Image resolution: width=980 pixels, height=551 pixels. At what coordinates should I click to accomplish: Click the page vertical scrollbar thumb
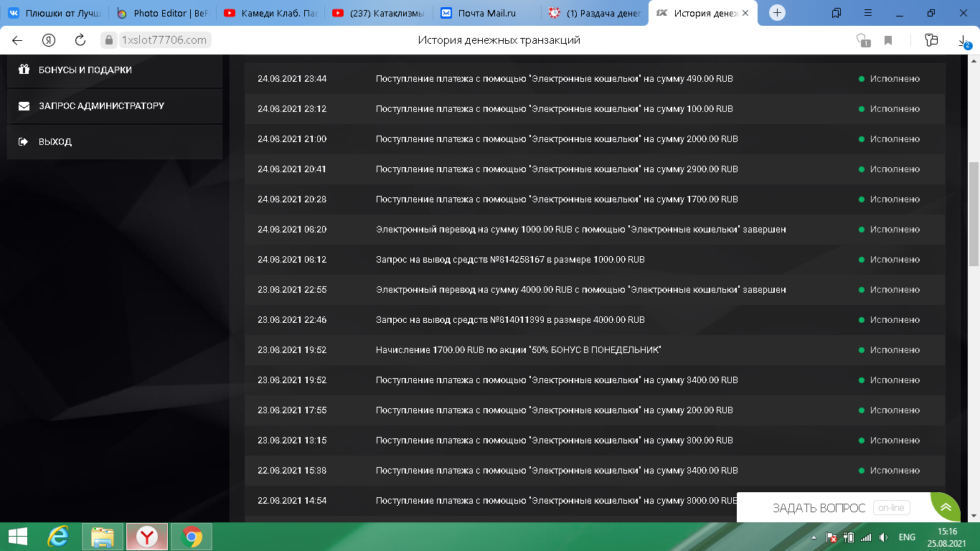974,214
